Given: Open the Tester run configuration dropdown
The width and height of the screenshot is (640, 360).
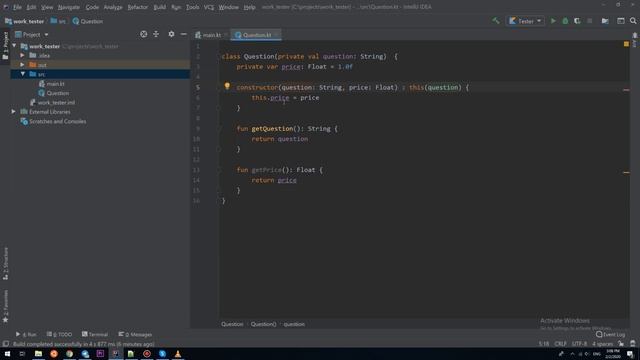Looking at the screenshot, I should click(x=525, y=21).
